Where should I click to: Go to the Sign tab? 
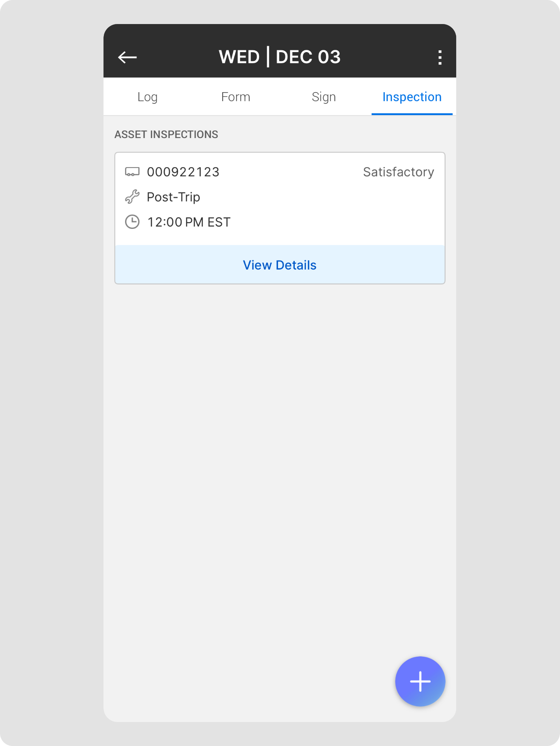click(x=324, y=97)
